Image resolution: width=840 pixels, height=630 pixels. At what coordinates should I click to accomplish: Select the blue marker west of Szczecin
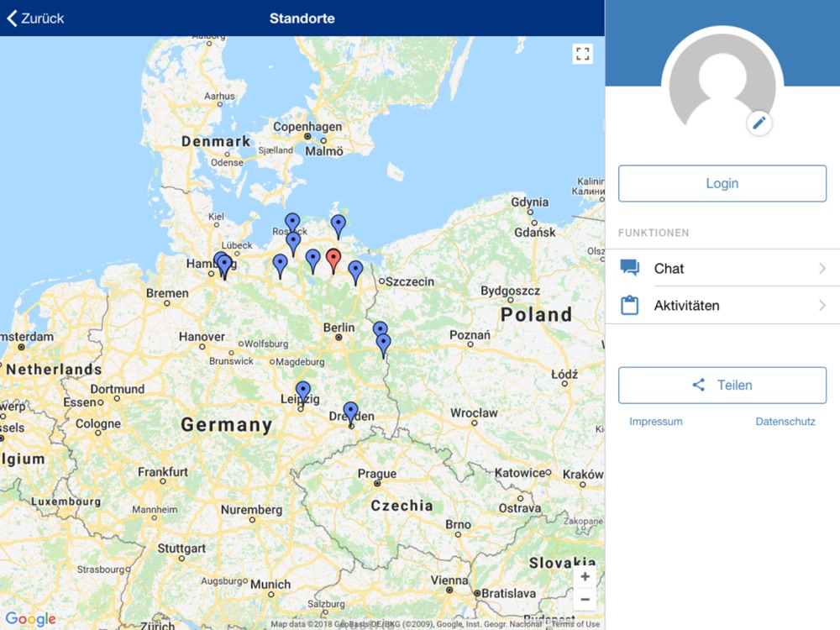pyautogui.click(x=355, y=272)
